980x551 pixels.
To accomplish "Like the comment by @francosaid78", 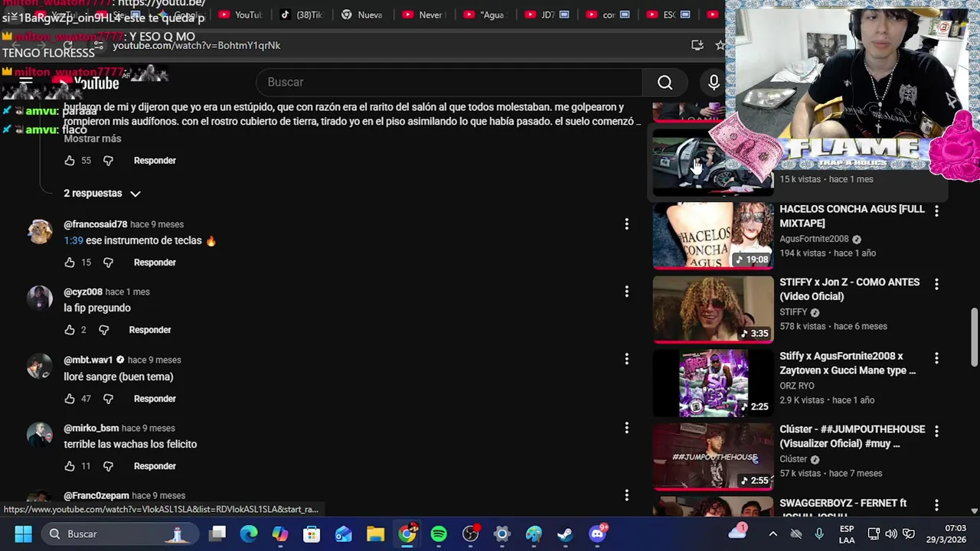I will tap(70, 262).
